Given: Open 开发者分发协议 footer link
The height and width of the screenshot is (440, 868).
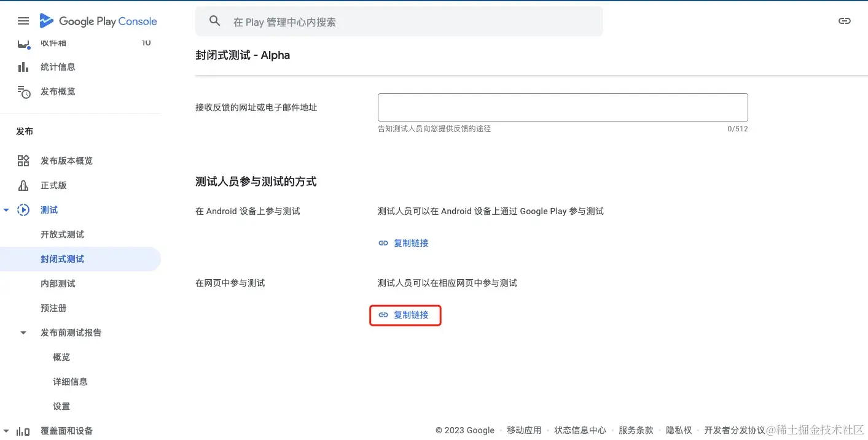Looking at the screenshot, I should [735, 430].
